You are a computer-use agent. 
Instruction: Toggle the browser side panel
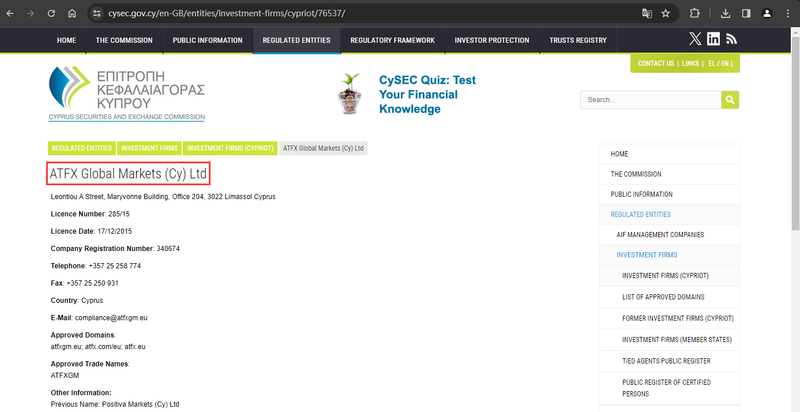click(x=746, y=14)
